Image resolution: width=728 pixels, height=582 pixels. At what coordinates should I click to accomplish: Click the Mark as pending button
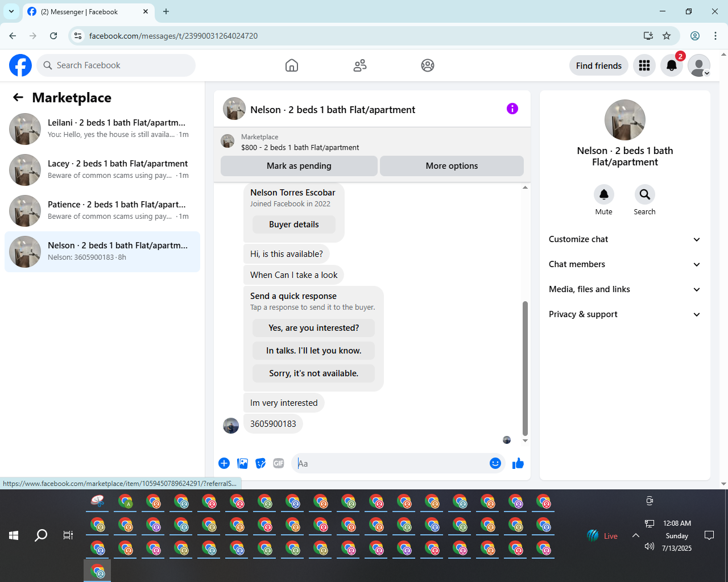[x=299, y=166]
